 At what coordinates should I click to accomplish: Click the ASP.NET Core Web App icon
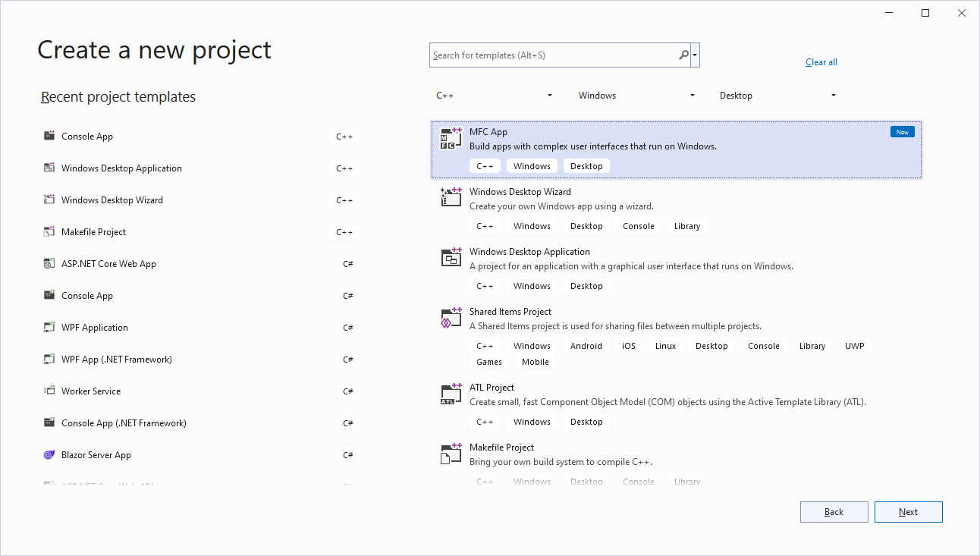[x=49, y=264]
